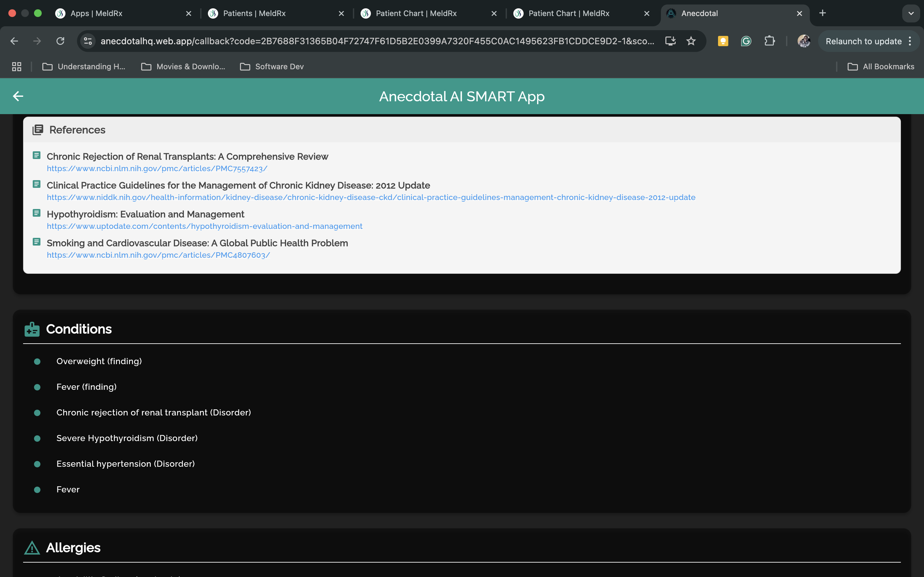Viewport: 924px width, 577px height.
Task: Reload the page with refresh button
Action: pos(60,41)
